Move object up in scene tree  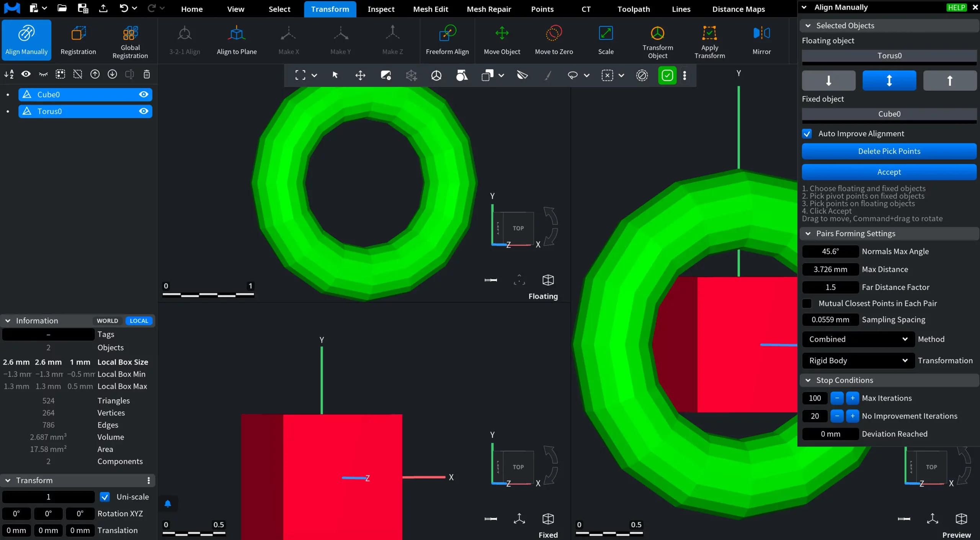tap(95, 74)
